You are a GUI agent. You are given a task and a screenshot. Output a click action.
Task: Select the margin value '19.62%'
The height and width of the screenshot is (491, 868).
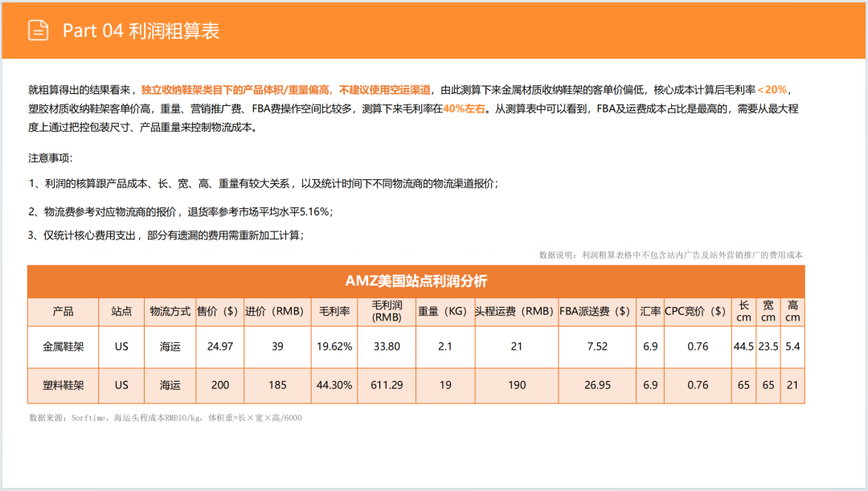click(x=334, y=346)
